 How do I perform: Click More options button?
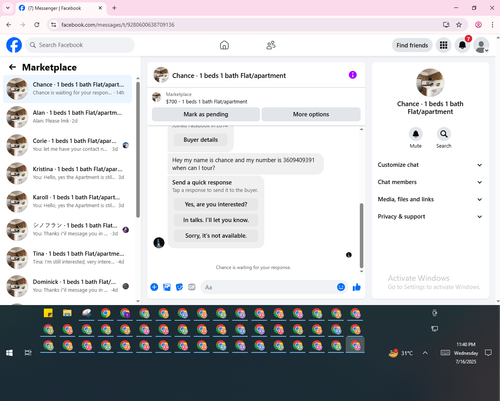coord(311,114)
